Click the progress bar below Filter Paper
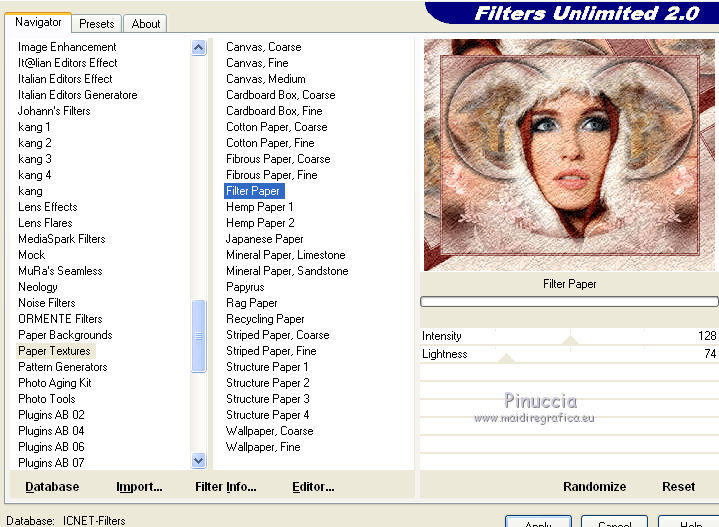Viewport: 719px width, 527px height. point(569,301)
